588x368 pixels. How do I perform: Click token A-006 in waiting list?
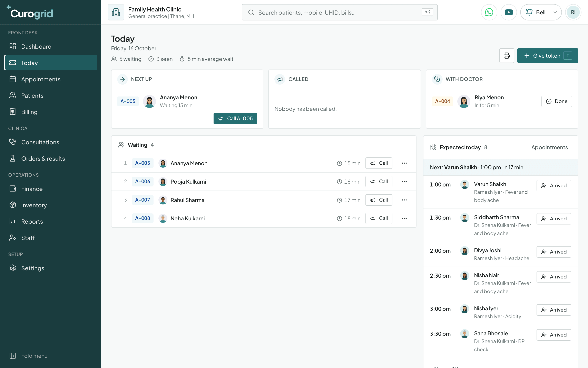click(x=143, y=182)
